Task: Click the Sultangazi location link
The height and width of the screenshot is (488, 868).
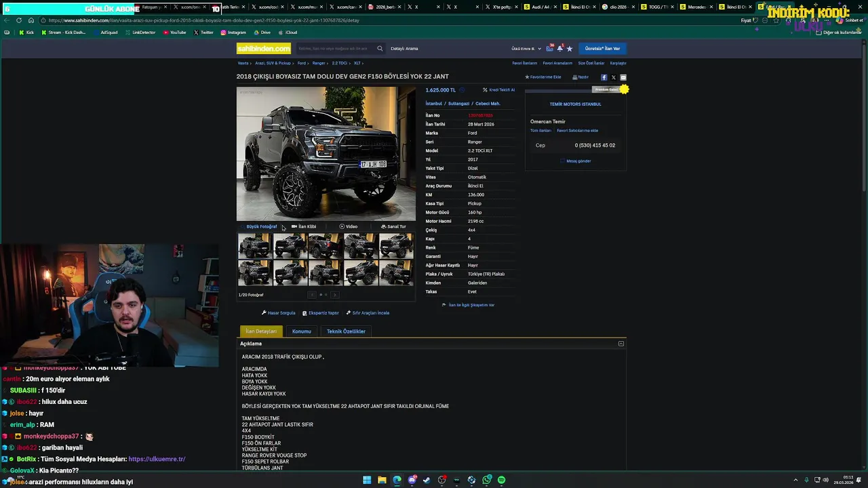Action: [x=458, y=104]
